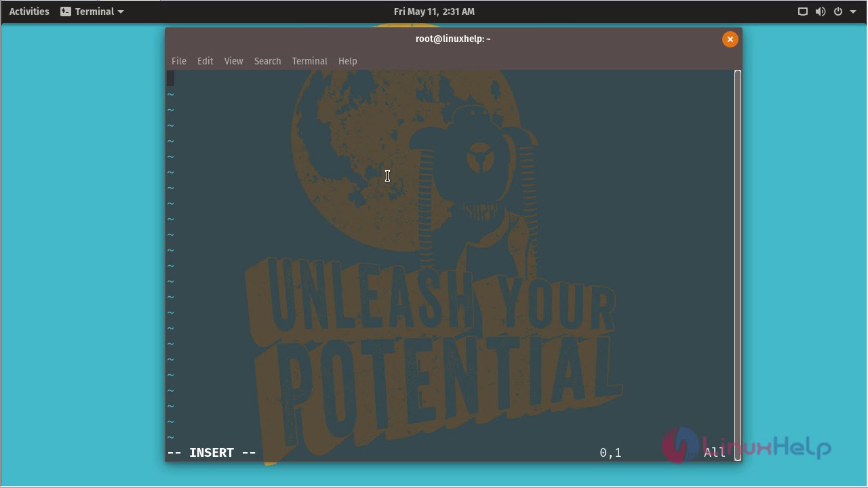Click the root@linuxhelp window title bar
Image resolution: width=868 pixels, height=488 pixels.
[453, 39]
